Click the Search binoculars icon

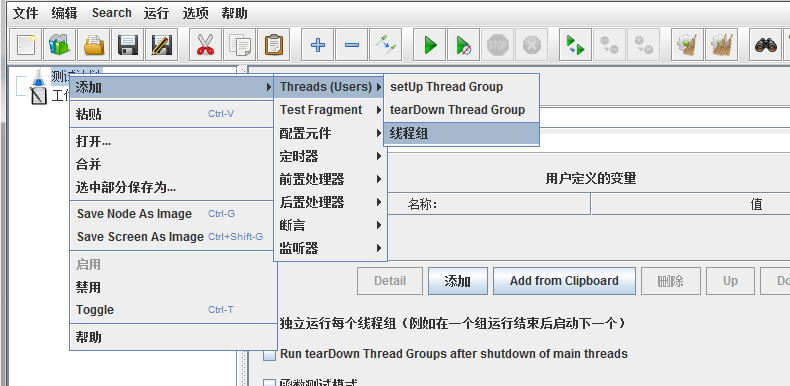[765, 45]
